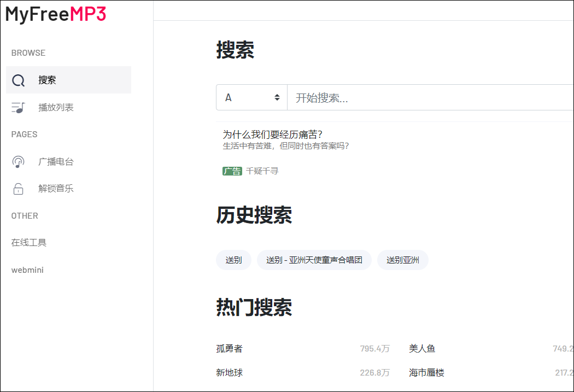Click the radio station broadcast icon
Viewport: 574px width, 392px height.
(x=19, y=162)
